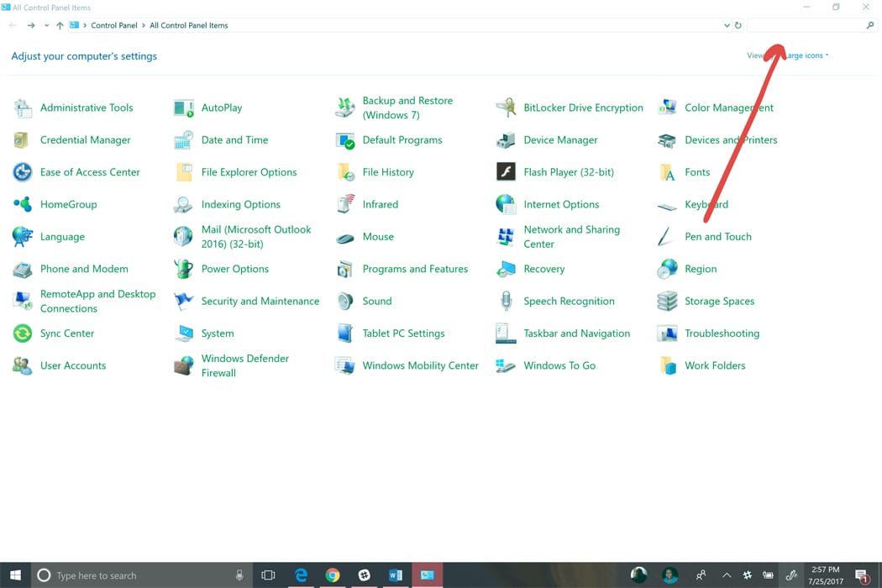The image size is (882, 588).
Task: Navigate to Control Panel via the breadcrumb
Action: click(x=113, y=25)
